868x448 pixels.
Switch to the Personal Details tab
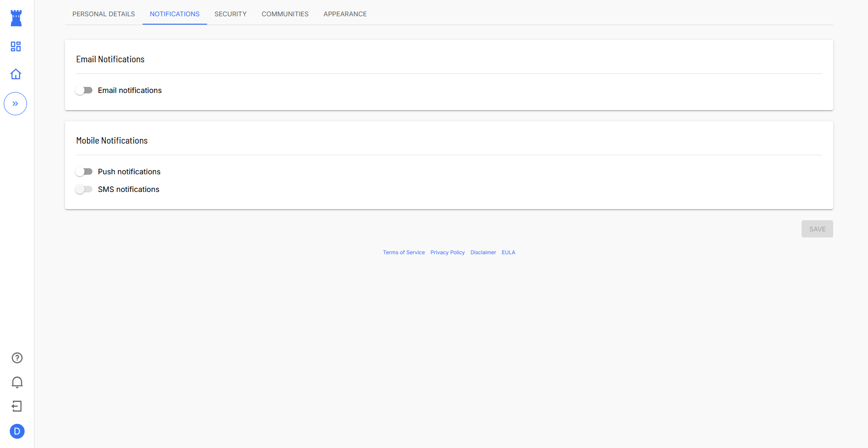click(x=104, y=14)
